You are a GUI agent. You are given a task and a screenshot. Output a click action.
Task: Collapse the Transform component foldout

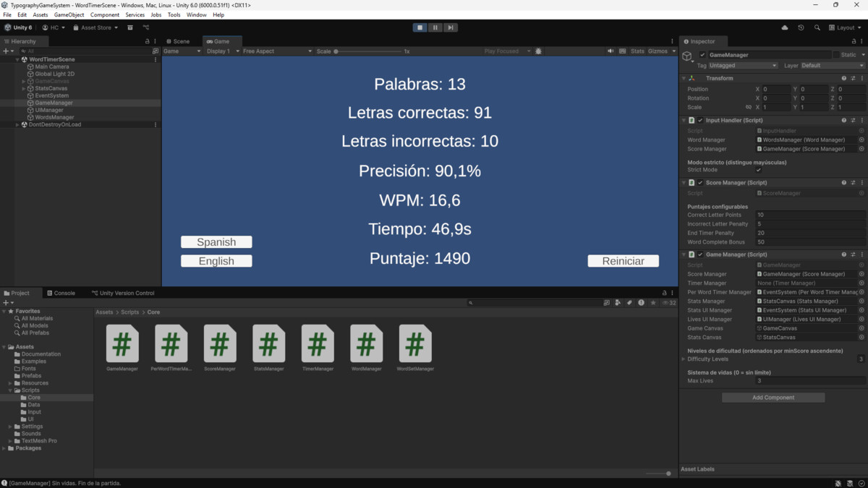point(684,78)
